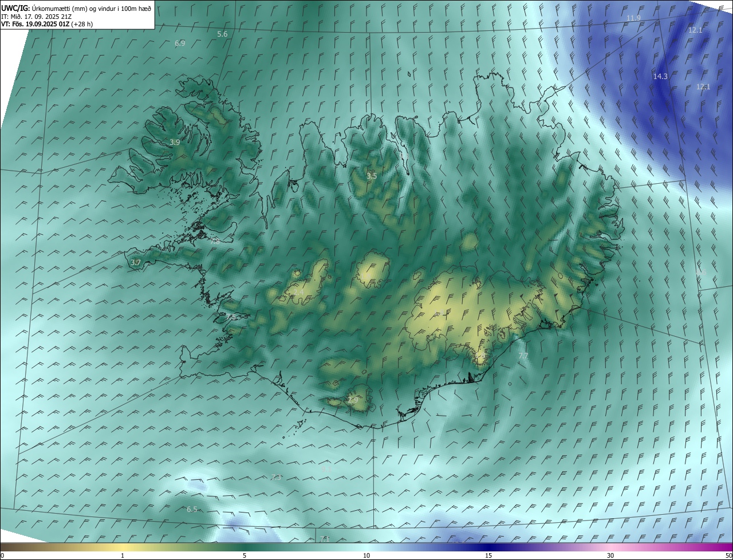Screen dimensions: 733x560
Task: Click the 7.7 value off the southeast coast
Action: (x=523, y=356)
